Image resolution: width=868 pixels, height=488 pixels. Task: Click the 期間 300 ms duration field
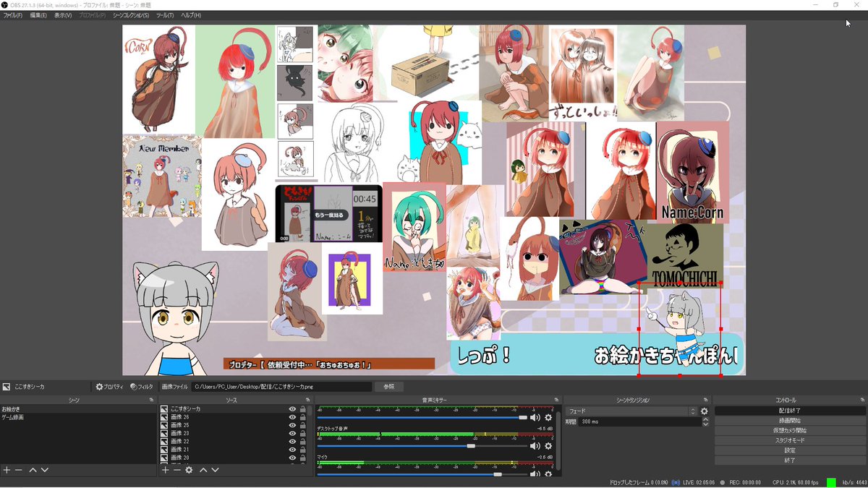point(640,421)
